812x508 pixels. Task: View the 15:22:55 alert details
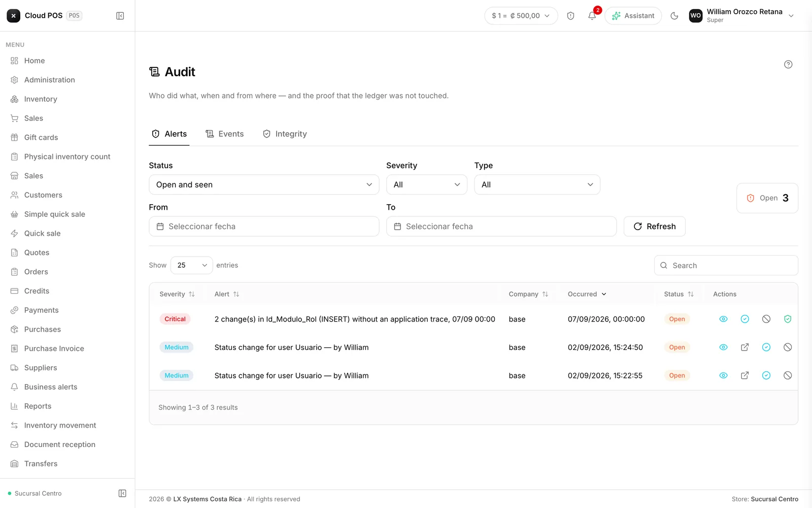pos(723,375)
